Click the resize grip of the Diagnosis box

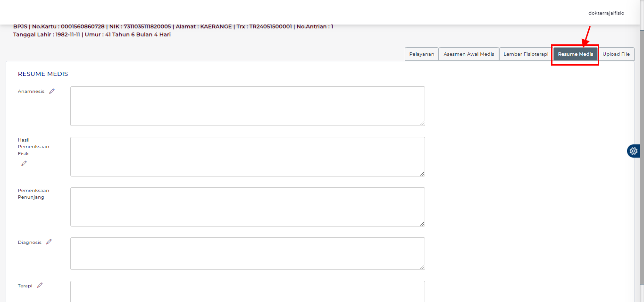[x=422, y=267]
